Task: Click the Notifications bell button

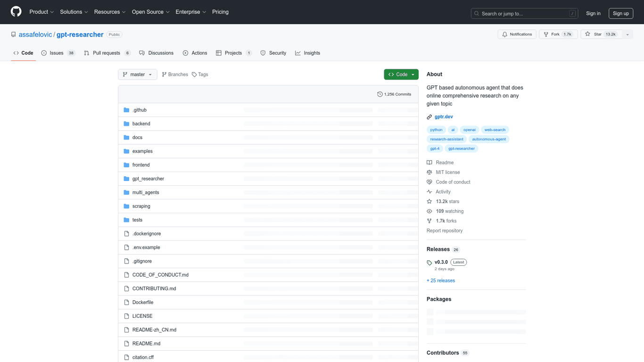Action: click(517, 34)
